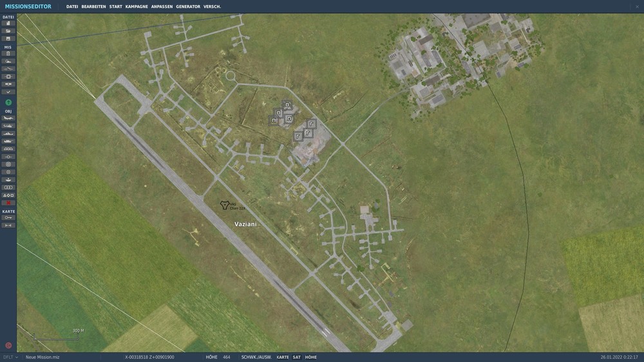This screenshot has height=362, width=644.
Task: Open the draw shapes tool icon
Action: point(8,195)
